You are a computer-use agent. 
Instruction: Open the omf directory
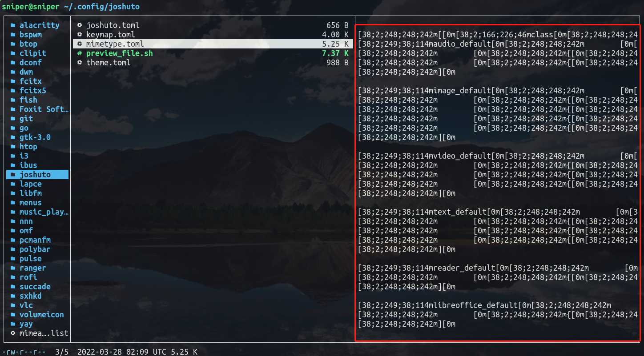point(26,231)
